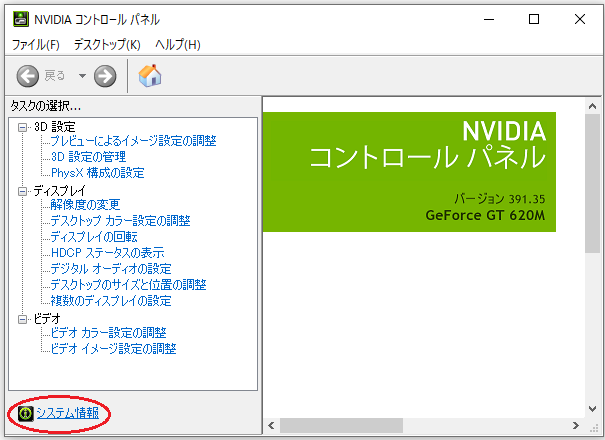Collapse the 3D 設定 tree node
Viewport: 605px width, 440px height.
pos(22,127)
